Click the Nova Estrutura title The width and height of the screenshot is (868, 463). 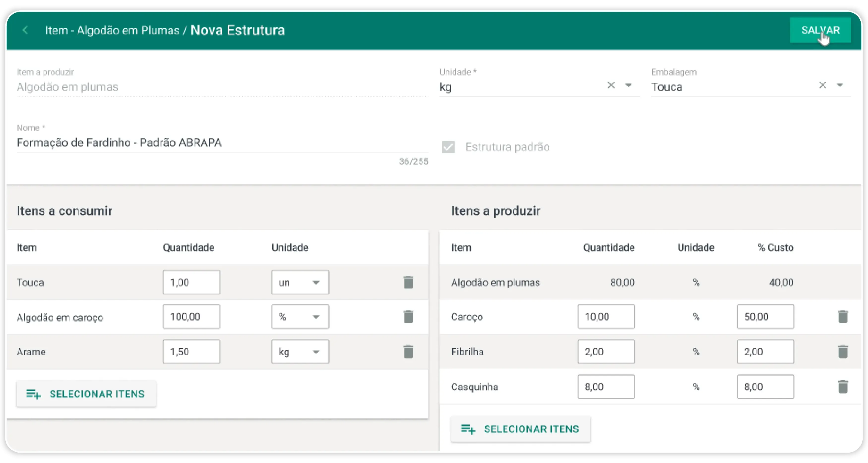(x=237, y=30)
